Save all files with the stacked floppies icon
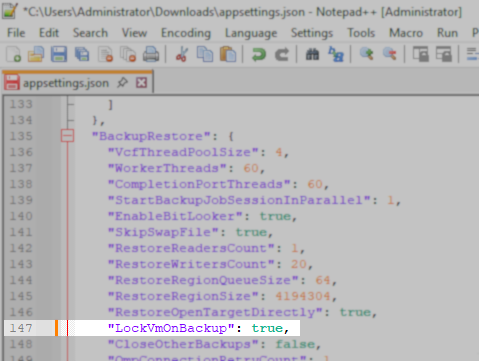Image resolution: width=479 pixels, height=361 pixels. [x=82, y=54]
